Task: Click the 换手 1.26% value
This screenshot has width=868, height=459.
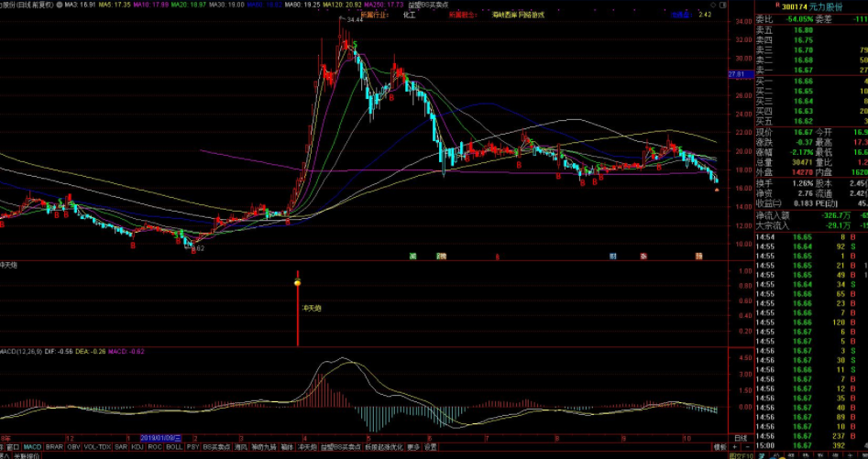Action: click(802, 183)
